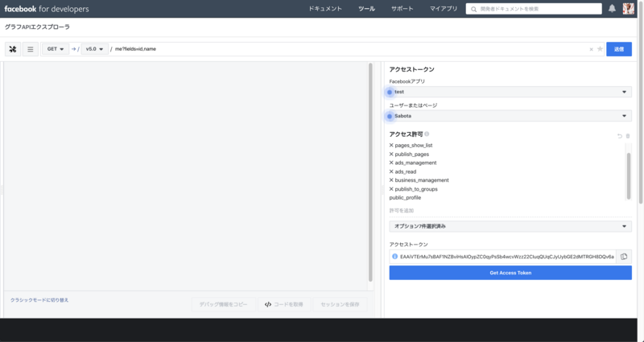This screenshot has height=342, width=644.
Task: Copy the access token with clipboard icon
Action: pos(624,257)
